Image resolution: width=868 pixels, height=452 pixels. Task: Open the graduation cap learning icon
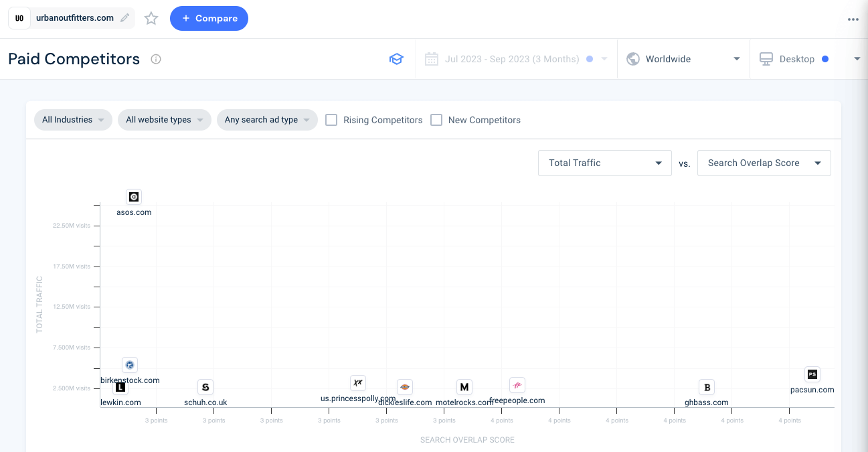[396, 59]
